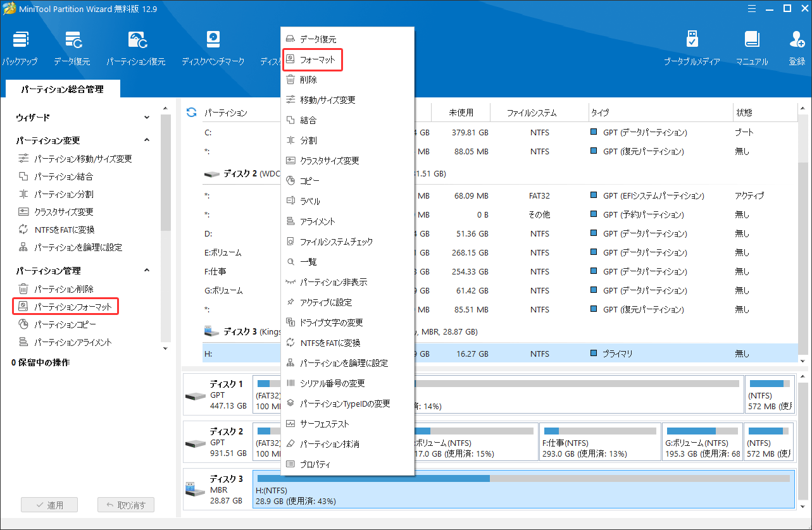Select H:(NTFS) bar in disk map
The height and width of the screenshot is (530, 812).
523,489
